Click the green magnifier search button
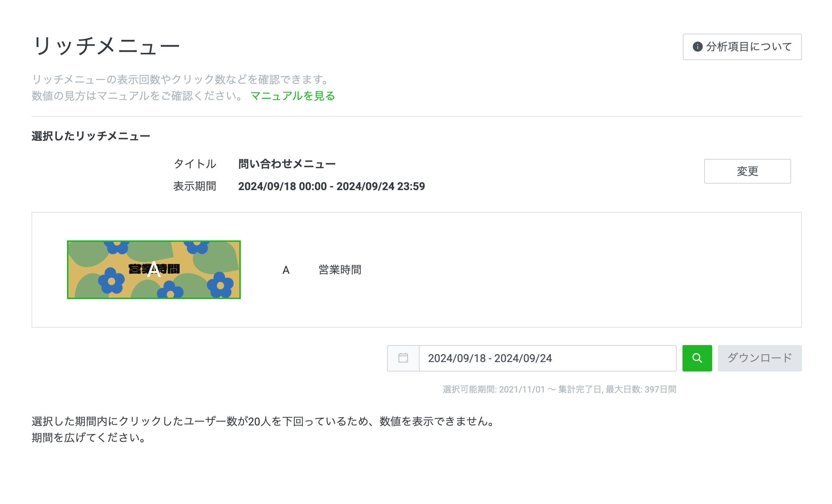832x504 pixels. [697, 358]
